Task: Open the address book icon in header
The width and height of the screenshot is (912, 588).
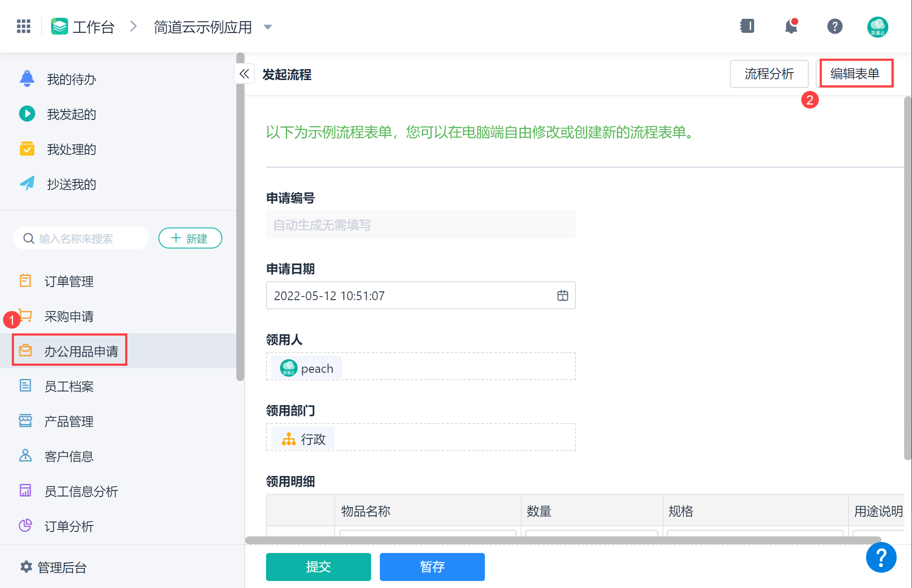Action: (x=747, y=26)
